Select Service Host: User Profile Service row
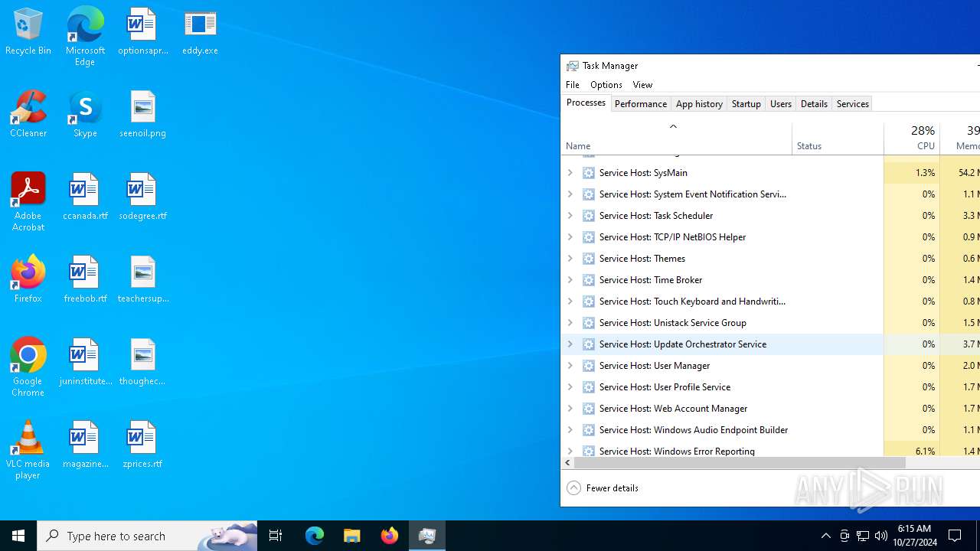 tap(770, 387)
